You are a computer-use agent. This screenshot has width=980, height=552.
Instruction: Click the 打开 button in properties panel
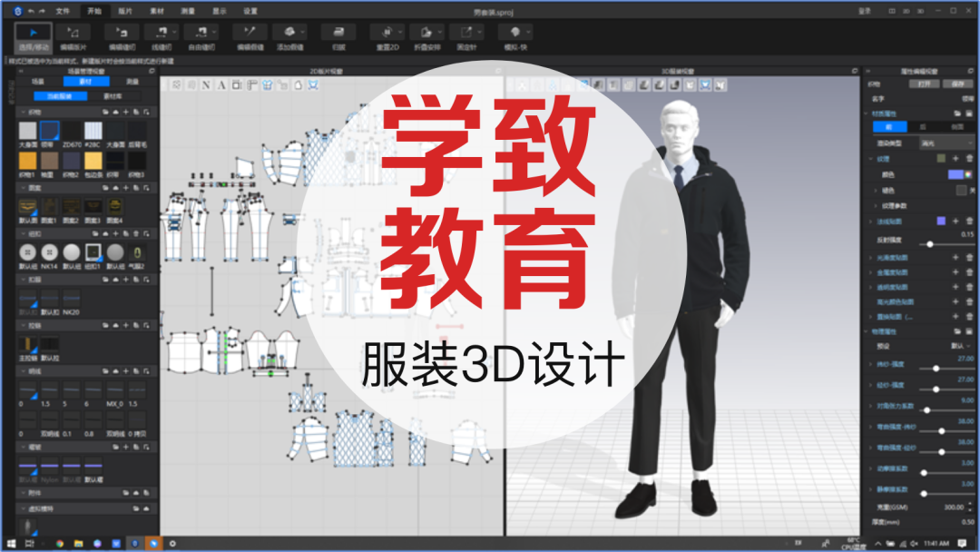[924, 83]
